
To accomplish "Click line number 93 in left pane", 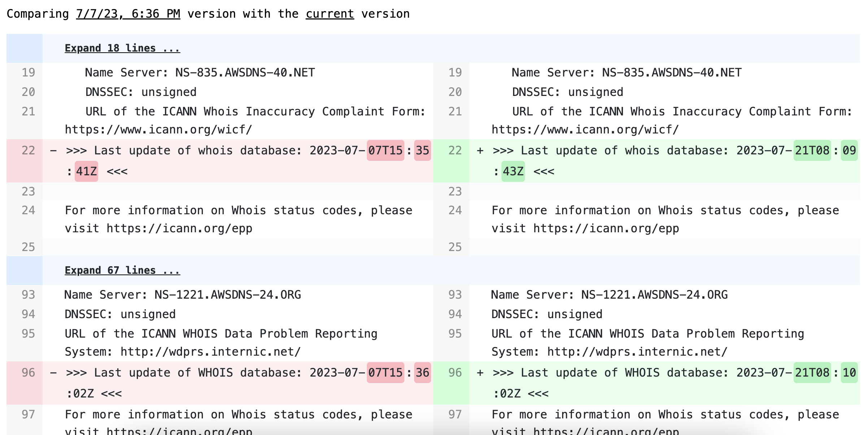I will tap(27, 295).
